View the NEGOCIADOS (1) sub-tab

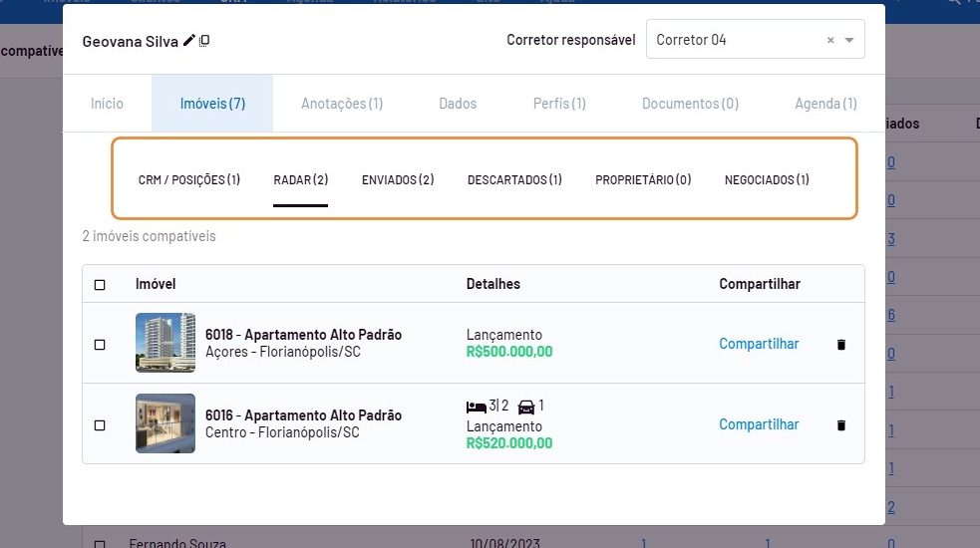tap(767, 180)
